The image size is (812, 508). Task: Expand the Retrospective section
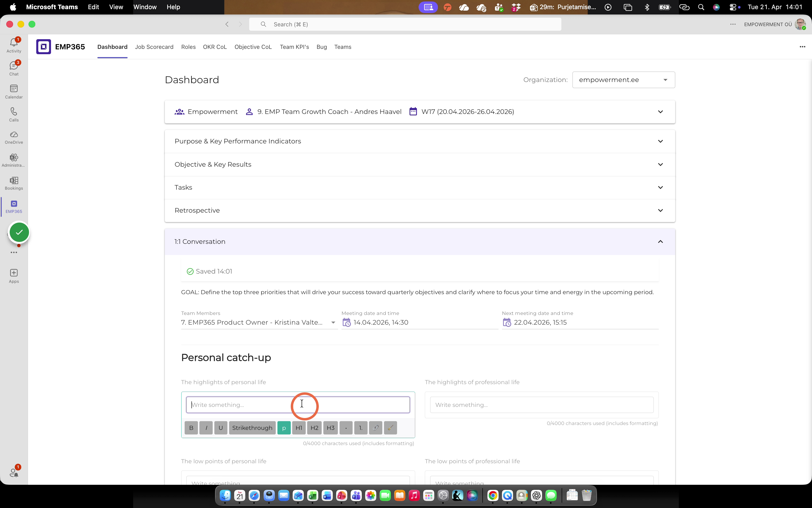(x=420, y=211)
